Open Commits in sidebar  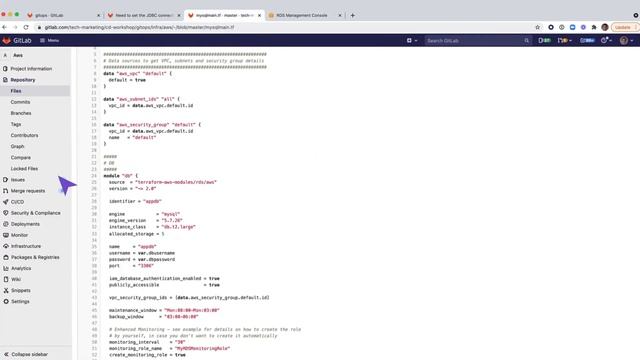coord(20,102)
